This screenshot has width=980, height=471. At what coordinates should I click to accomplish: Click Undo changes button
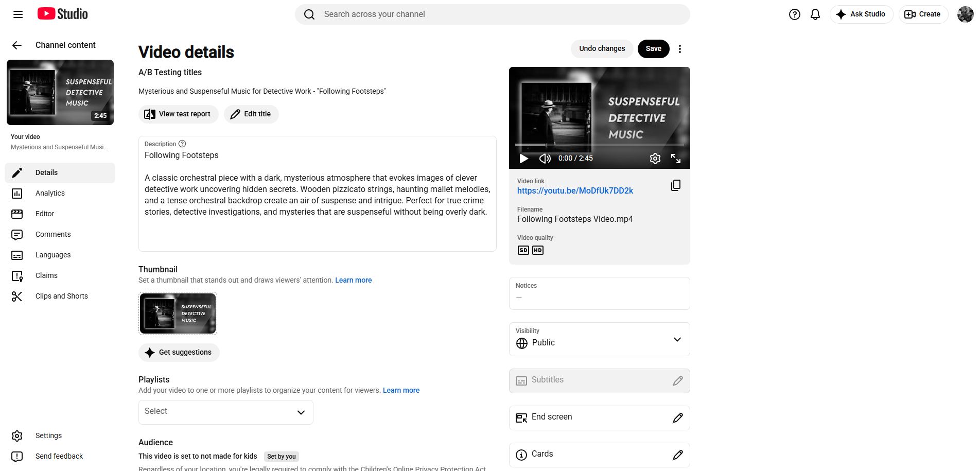click(602, 49)
